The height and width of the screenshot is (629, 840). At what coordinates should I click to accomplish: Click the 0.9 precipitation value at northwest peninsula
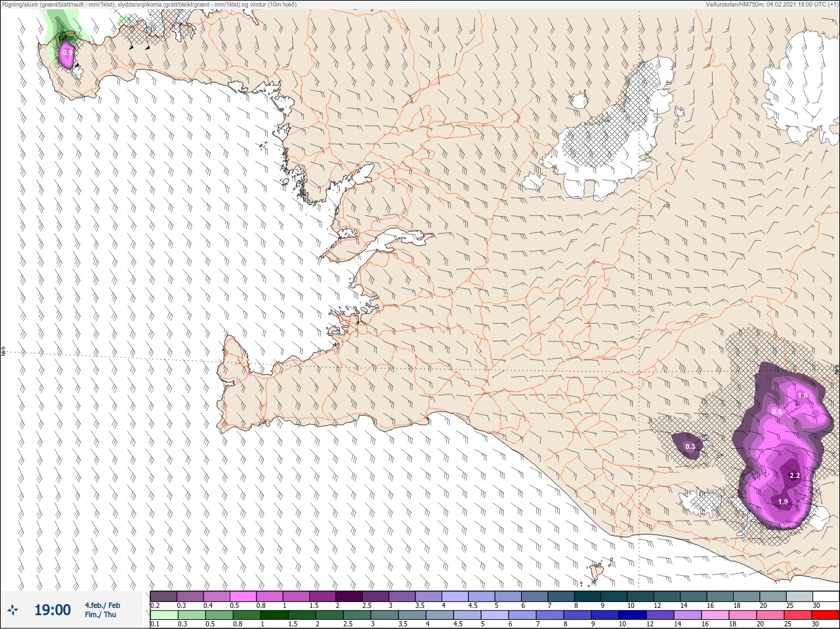click(67, 53)
